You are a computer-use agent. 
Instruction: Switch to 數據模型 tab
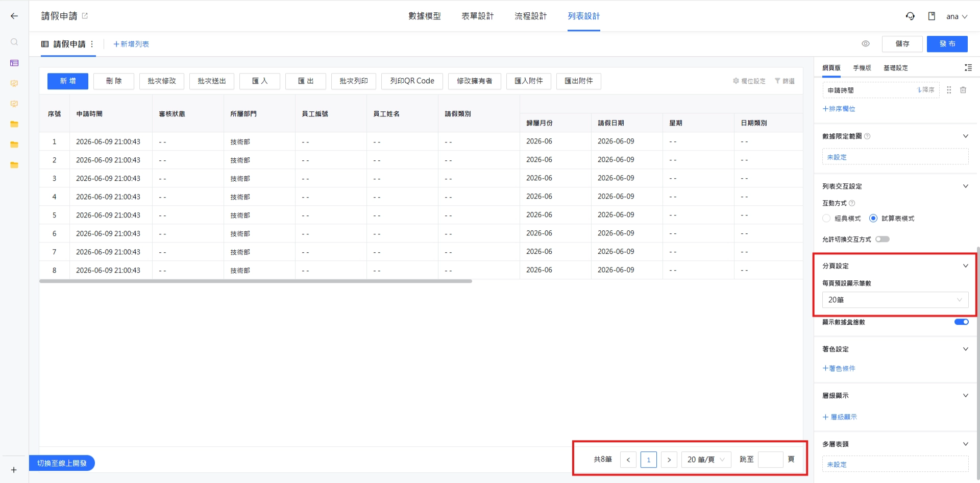coord(425,16)
